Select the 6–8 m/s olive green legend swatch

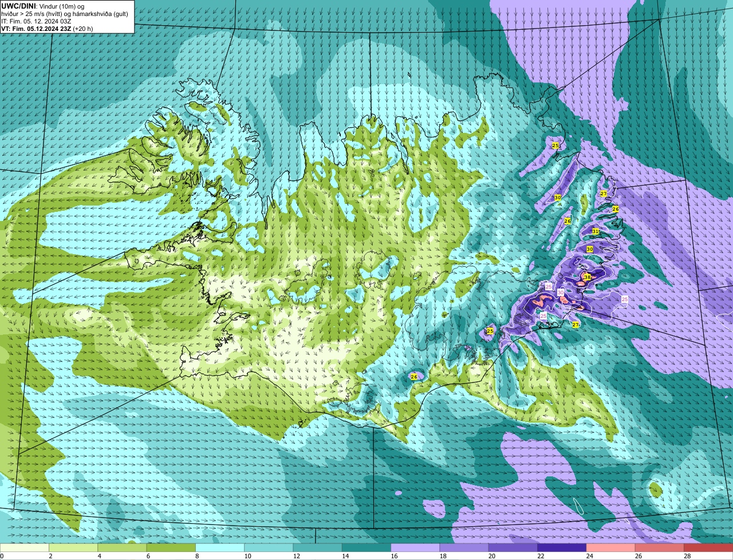point(171,548)
